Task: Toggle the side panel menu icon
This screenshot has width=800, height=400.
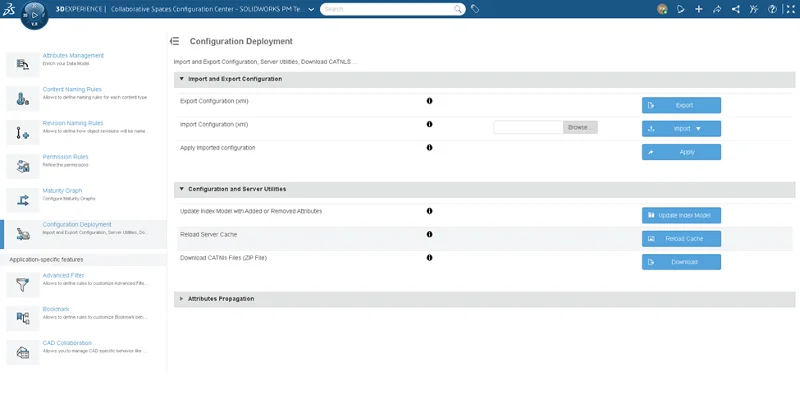Action: [174, 42]
